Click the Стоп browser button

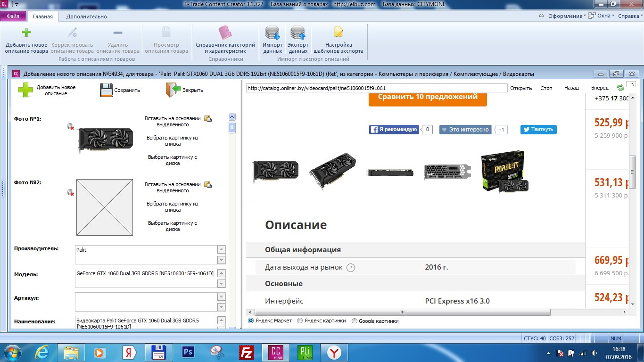pos(546,88)
